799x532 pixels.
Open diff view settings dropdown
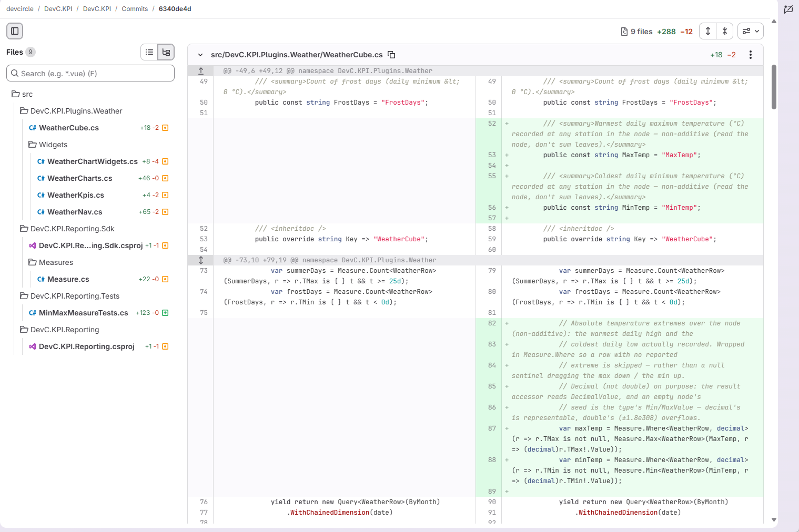point(751,31)
